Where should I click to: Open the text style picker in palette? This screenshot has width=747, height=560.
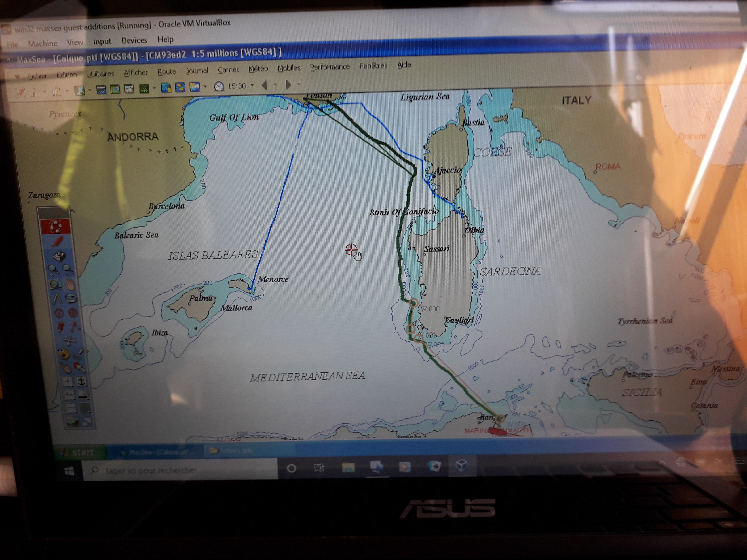[69, 394]
